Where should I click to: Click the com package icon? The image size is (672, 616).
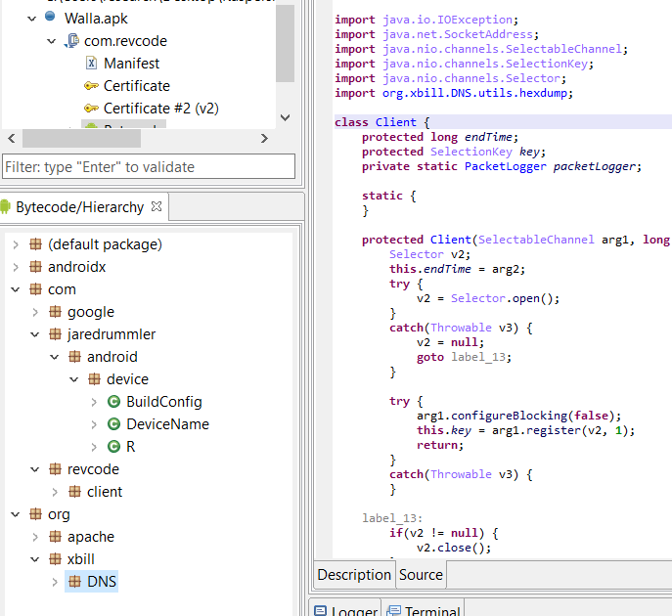(35, 289)
